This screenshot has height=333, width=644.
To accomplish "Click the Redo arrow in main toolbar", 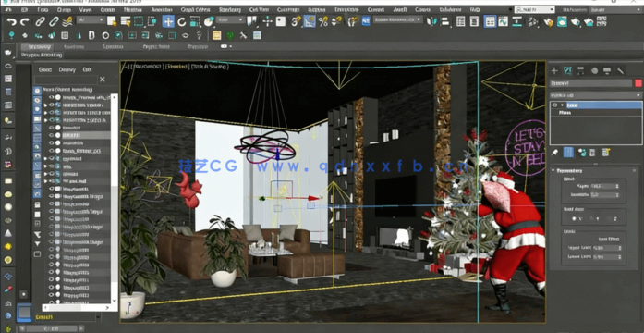I will 25,21.
